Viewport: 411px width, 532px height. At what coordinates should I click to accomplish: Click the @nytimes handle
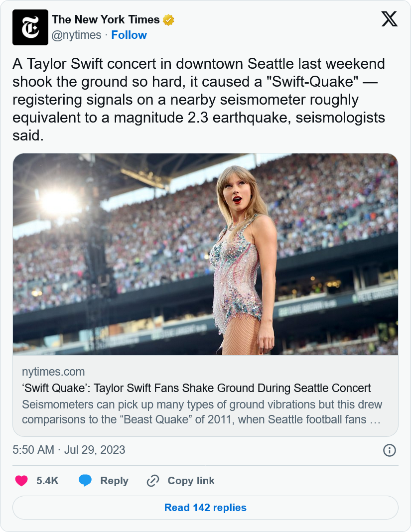click(x=76, y=35)
